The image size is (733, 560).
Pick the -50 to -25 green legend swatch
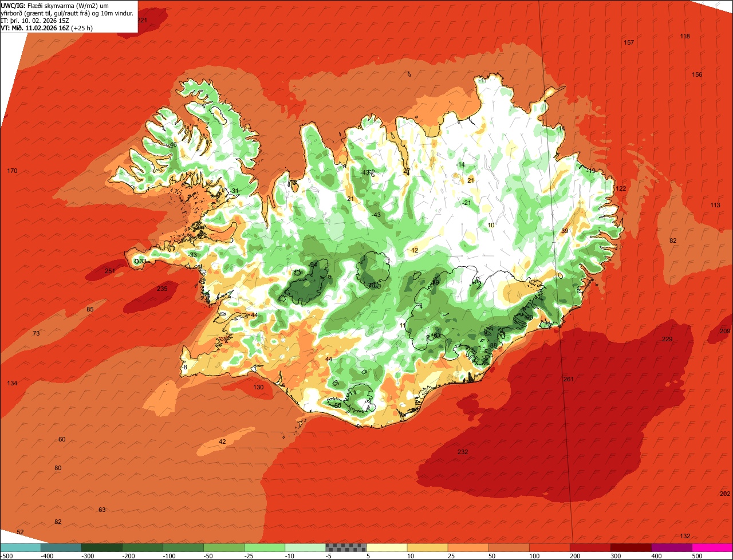pos(224,547)
